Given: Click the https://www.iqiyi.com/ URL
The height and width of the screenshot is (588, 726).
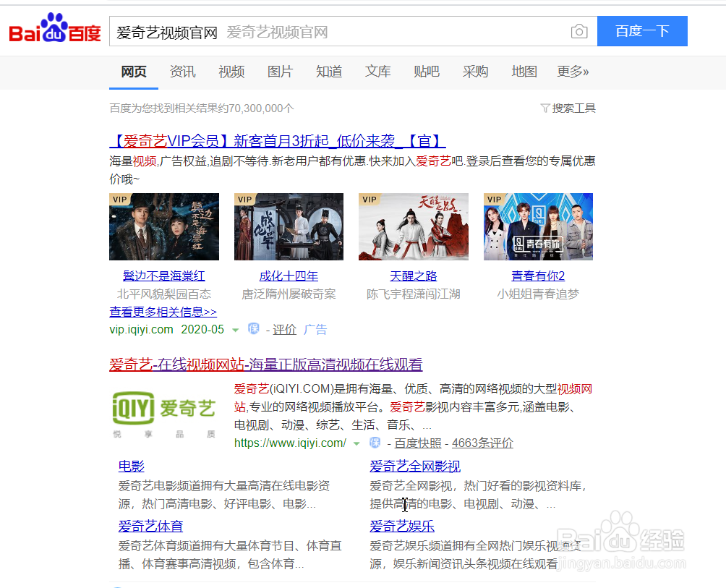Looking at the screenshot, I should coord(290,443).
